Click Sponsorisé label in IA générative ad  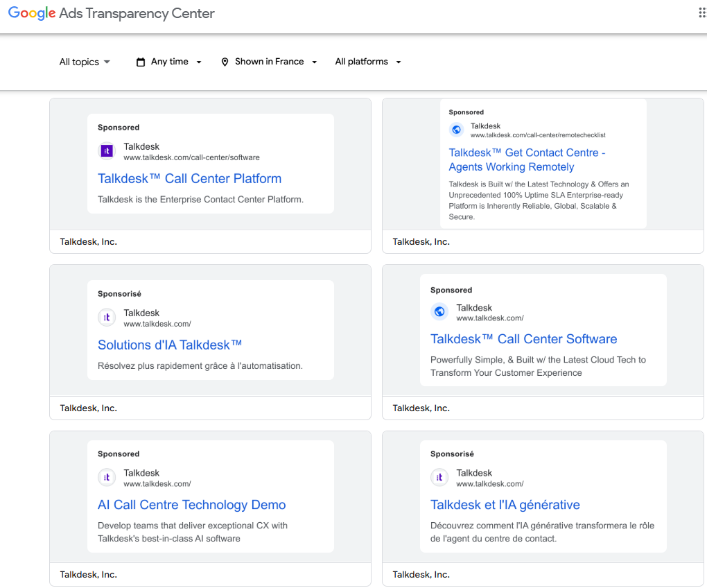pyautogui.click(x=452, y=454)
